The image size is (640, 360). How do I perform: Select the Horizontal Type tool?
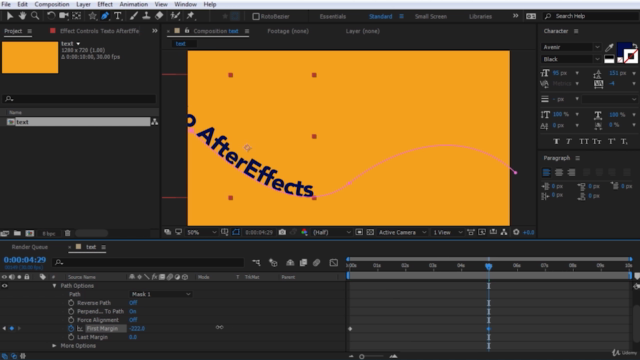[118, 16]
